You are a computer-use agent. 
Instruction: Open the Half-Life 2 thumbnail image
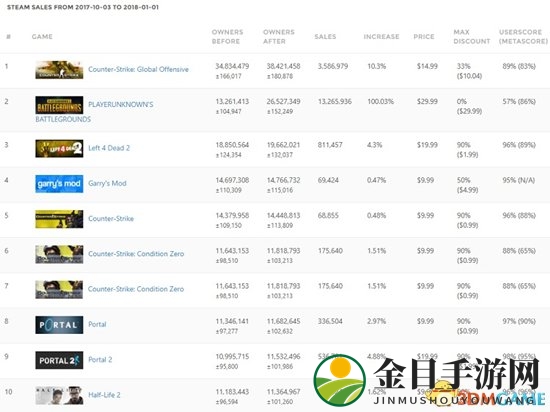(59, 395)
